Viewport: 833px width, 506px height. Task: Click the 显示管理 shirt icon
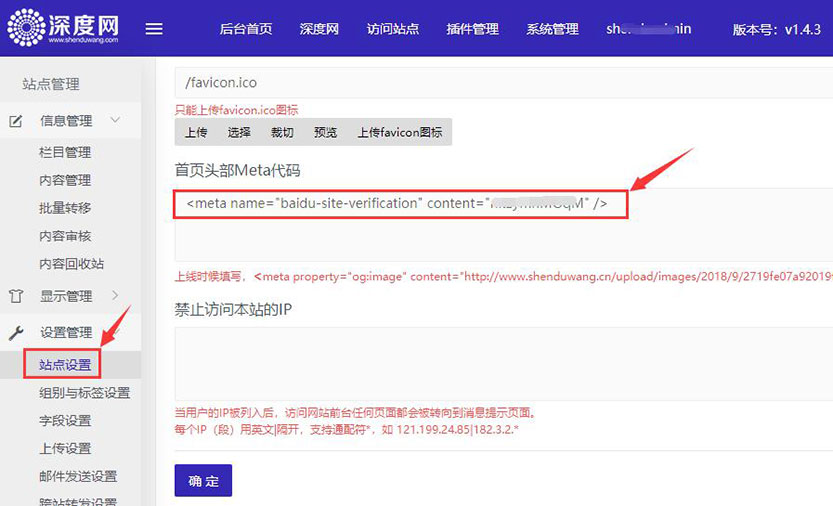point(16,296)
